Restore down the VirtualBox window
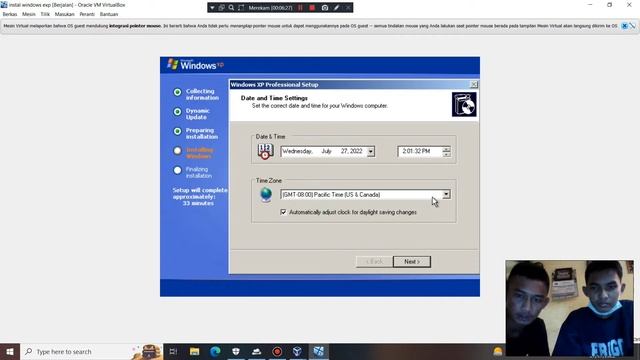Image resolution: width=640 pixels, height=360 pixels. coord(609,5)
